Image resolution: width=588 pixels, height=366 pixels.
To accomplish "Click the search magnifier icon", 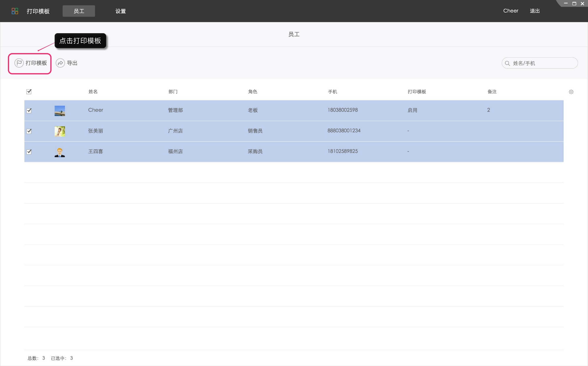I will (x=507, y=63).
